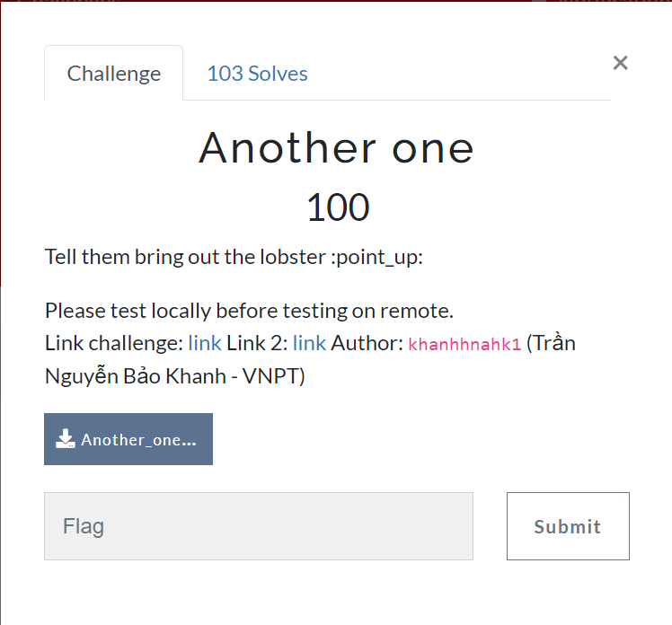Download the Another_one attachment file
The image size is (672, 625).
click(137, 439)
